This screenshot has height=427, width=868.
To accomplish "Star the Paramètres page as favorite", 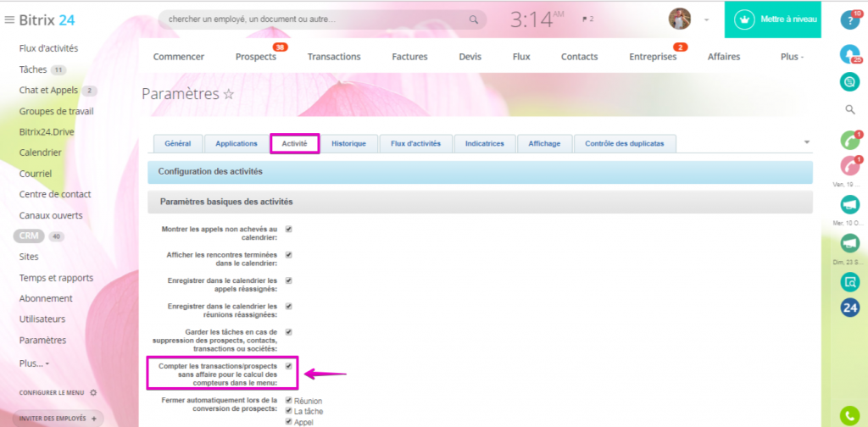I will pos(228,95).
